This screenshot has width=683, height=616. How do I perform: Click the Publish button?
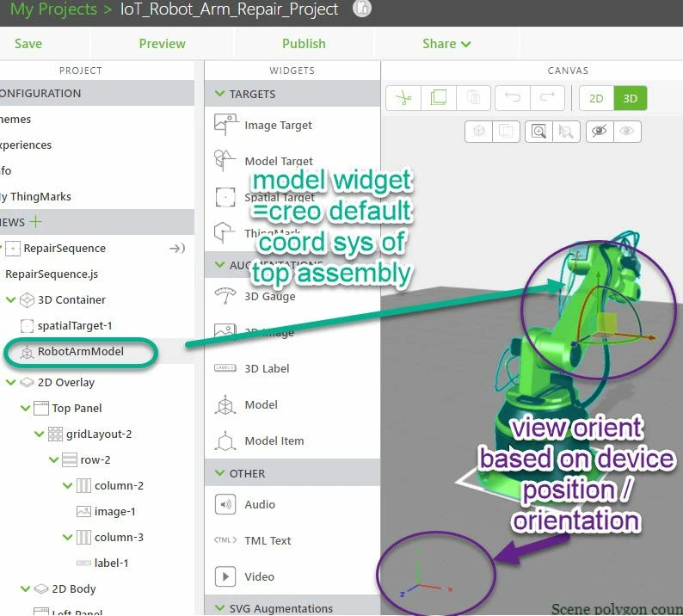[x=304, y=44]
